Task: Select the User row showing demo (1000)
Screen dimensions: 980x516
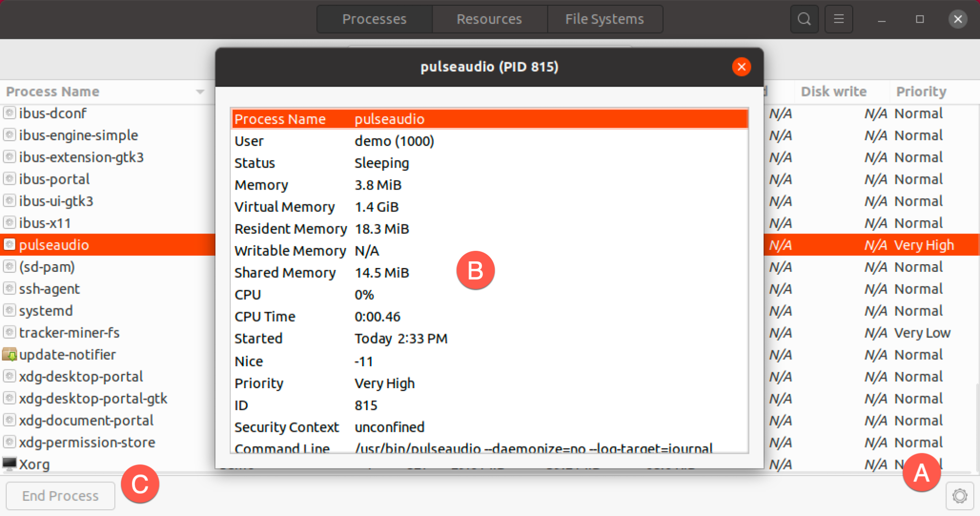Action: (490, 141)
